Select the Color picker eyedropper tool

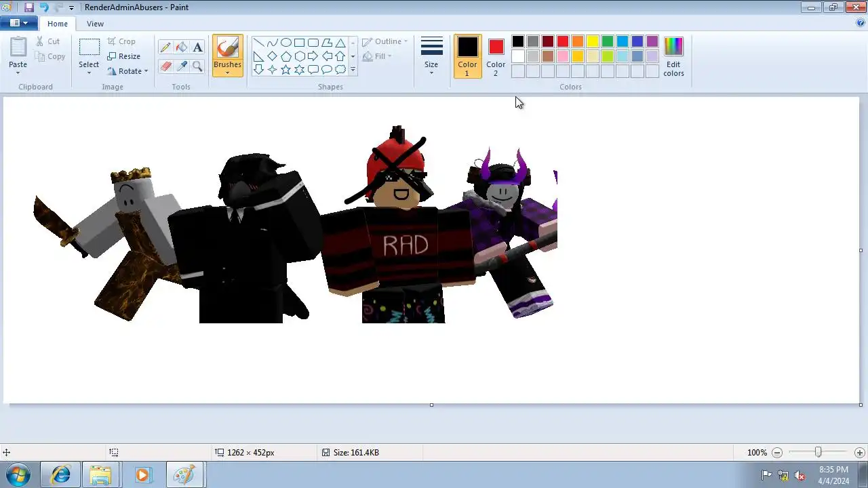pos(182,66)
